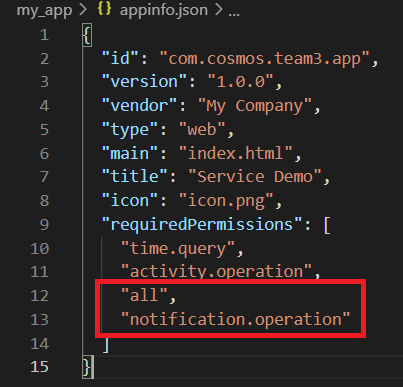The width and height of the screenshot is (403, 387).
Task: Click line number 15 in the gutter
Action: pos(40,367)
